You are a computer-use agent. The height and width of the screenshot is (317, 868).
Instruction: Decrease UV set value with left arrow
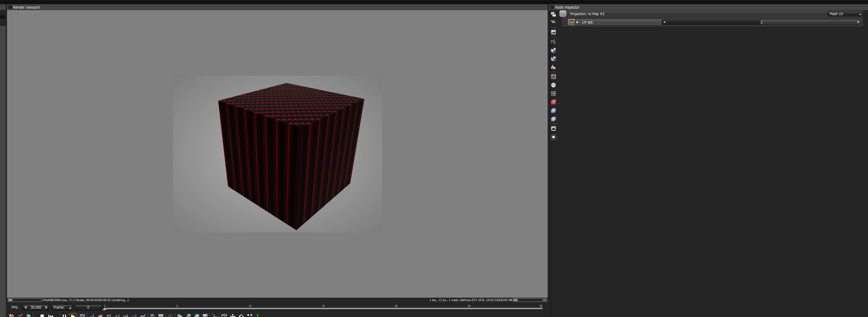[x=664, y=22]
